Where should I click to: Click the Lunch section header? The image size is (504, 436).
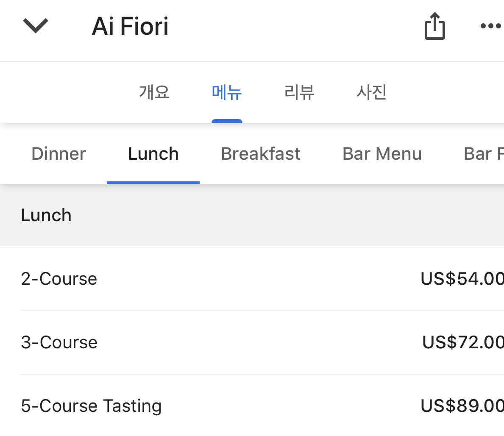[x=46, y=215]
